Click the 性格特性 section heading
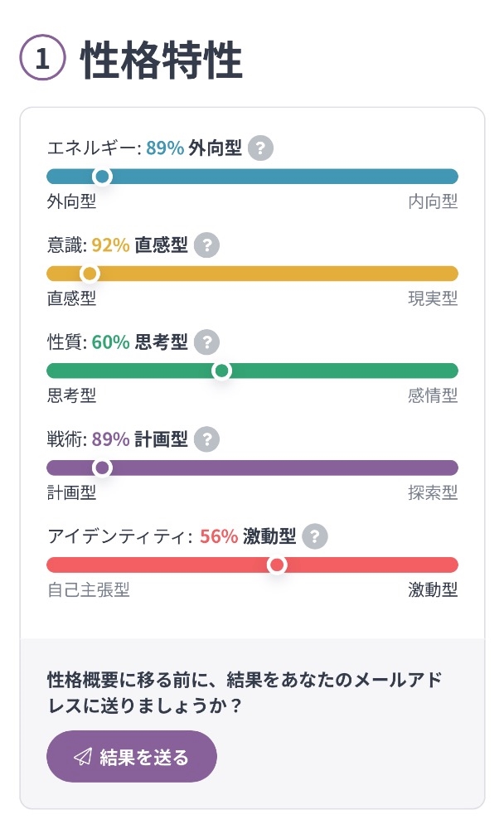 click(x=162, y=61)
